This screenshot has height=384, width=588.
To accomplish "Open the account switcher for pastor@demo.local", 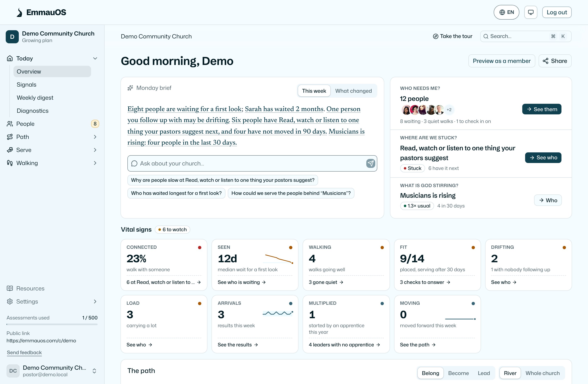I will tap(52, 371).
